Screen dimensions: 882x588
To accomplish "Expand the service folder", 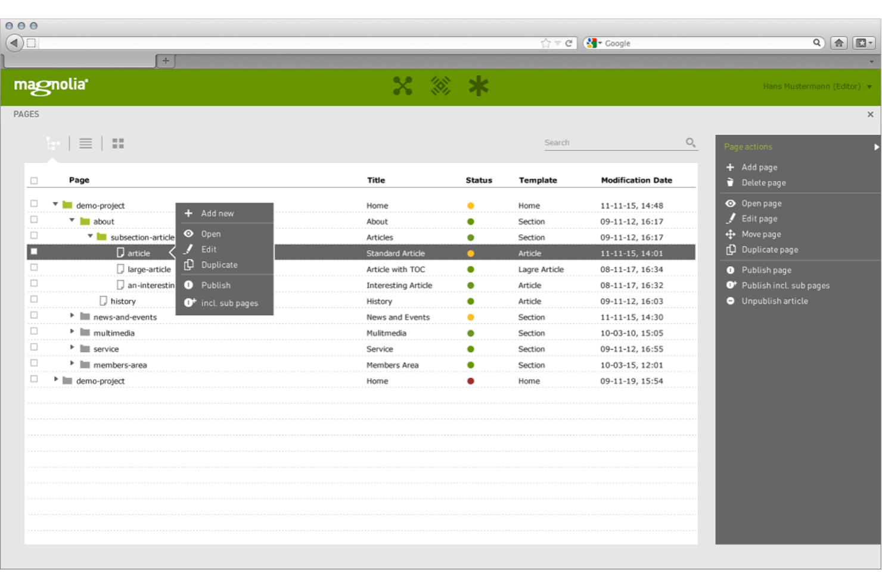I will [x=72, y=347].
